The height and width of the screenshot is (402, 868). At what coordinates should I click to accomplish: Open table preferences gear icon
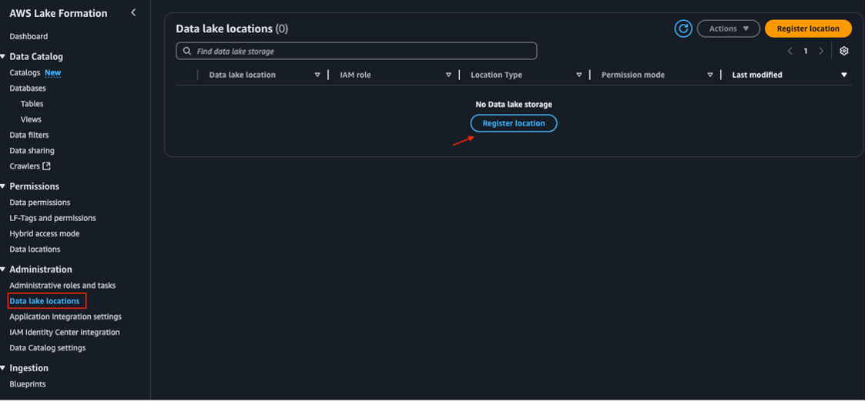pyautogui.click(x=843, y=51)
